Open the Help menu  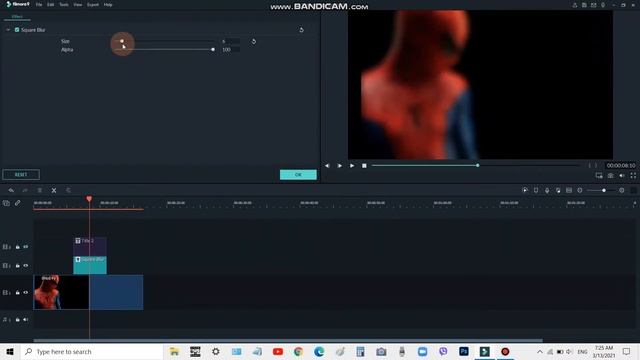pyautogui.click(x=108, y=4)
